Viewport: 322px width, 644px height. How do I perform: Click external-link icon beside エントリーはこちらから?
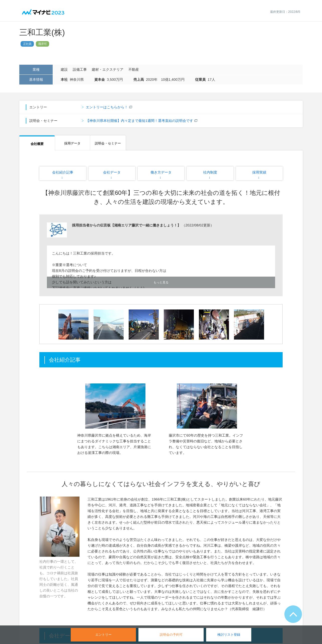(x=131, y=107)
